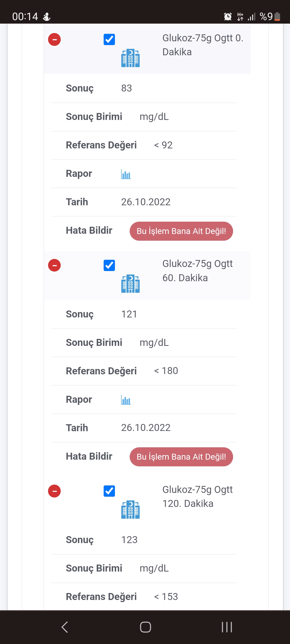
Task: Open the Android recent apps view
Action: coord(227,627)
